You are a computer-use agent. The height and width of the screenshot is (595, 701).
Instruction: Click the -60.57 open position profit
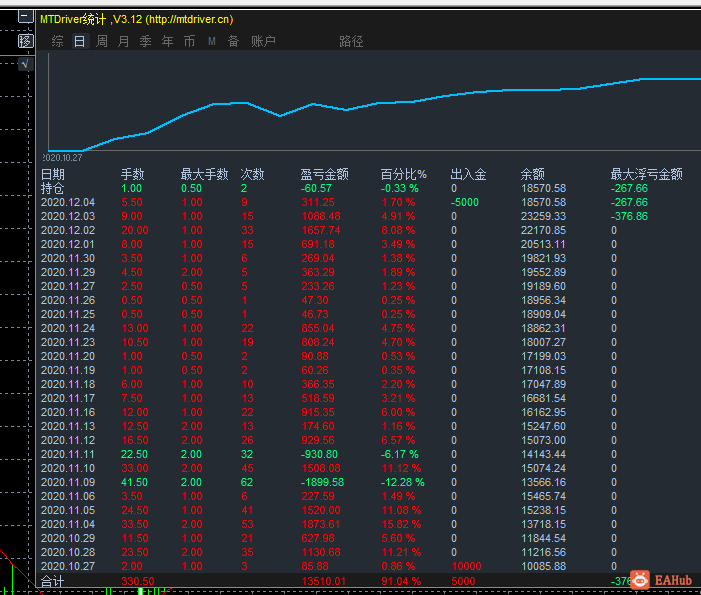(316, 188)
